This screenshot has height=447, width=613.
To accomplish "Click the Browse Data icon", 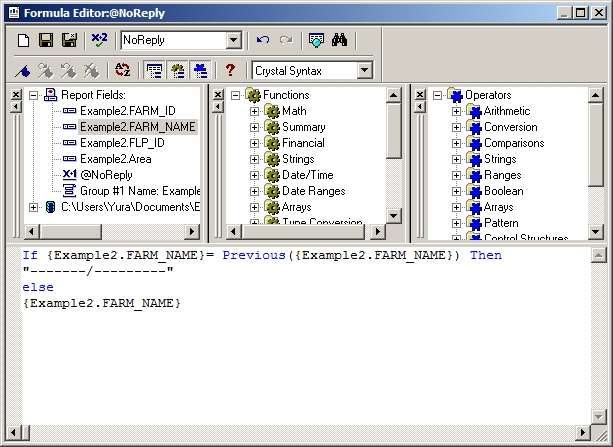I will 316,40.
